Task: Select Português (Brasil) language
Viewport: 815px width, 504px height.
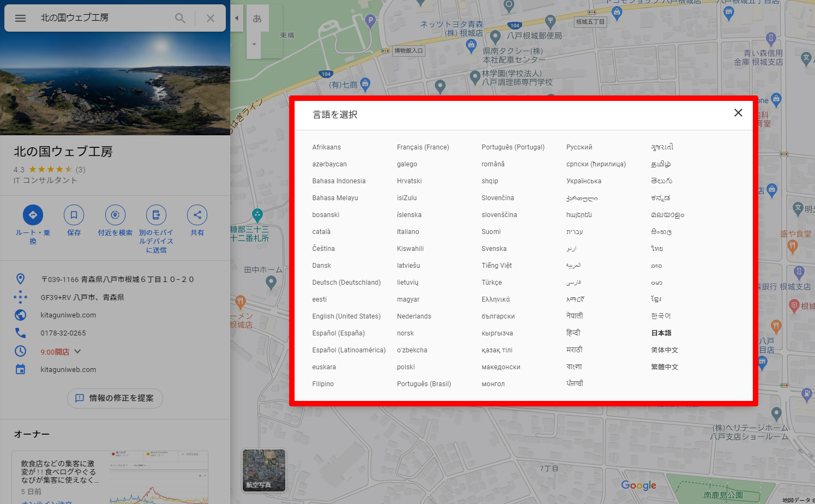Action: [x=424, y=384]
